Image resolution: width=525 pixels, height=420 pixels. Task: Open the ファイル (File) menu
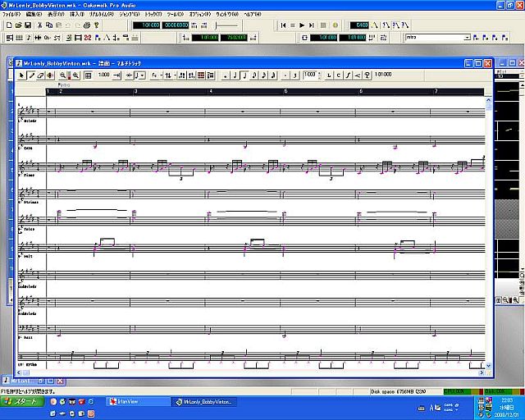tap(11, 15)
